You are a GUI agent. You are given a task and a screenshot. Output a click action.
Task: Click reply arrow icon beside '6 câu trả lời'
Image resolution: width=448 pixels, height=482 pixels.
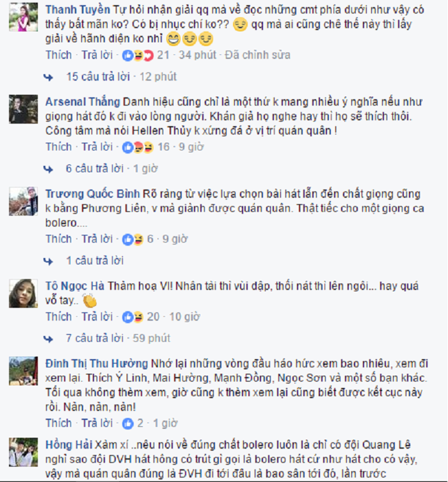click(x=48, y=169)
